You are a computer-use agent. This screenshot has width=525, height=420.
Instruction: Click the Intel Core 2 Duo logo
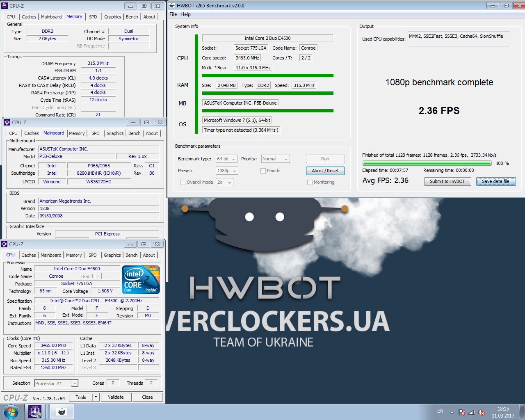point(141,279)
